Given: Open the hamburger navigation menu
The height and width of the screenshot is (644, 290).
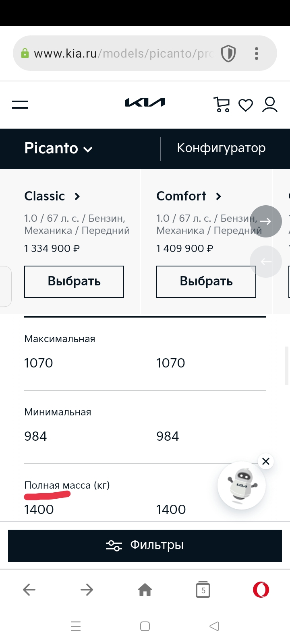Looking at the screenshot, I should [20, 105].
